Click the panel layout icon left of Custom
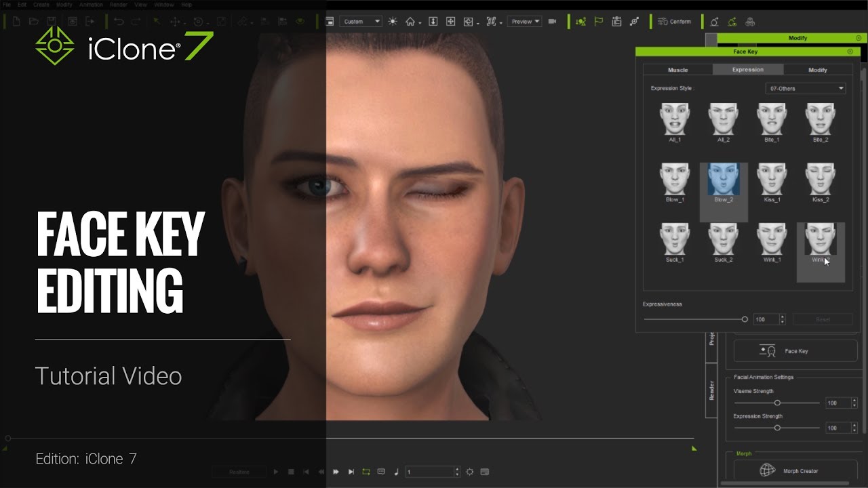The height and width of the screenshot is (488, 868). [x=330, y=22]
